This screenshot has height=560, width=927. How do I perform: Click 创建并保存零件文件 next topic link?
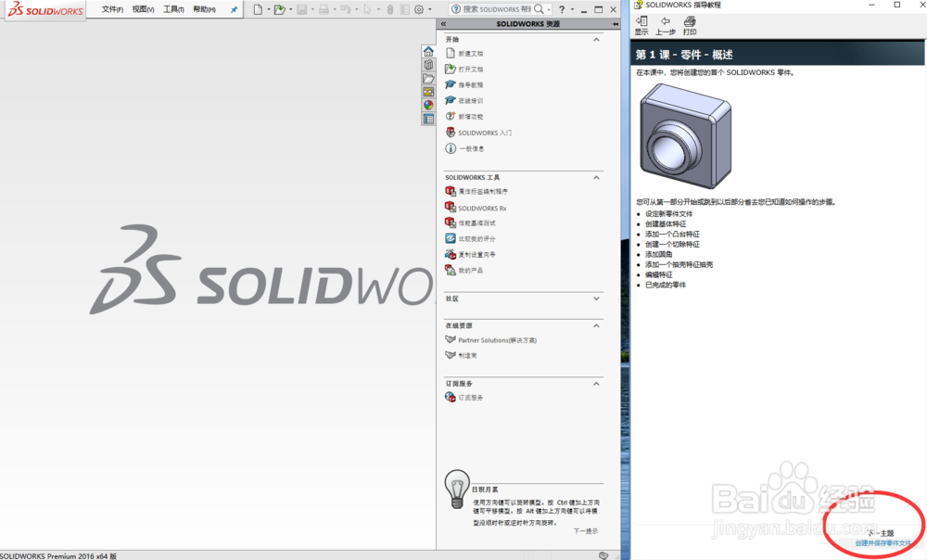pos(883,543)
